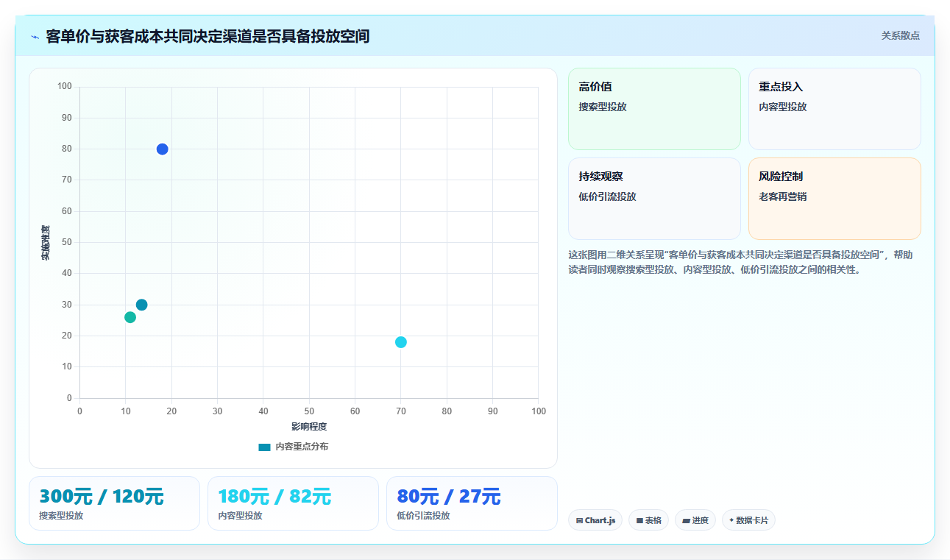The image size is (950, 560).
Task: Click the y-axis label 实施难度
Action: [46, 243]
